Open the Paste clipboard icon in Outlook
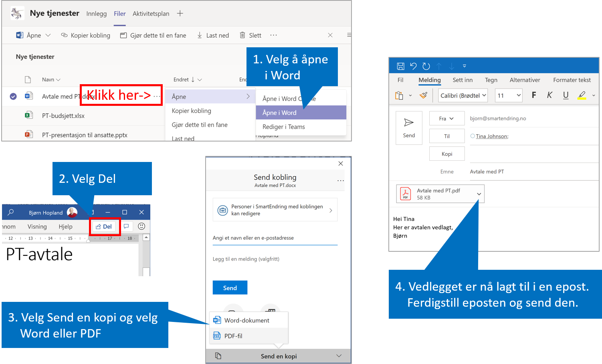Screen dimensions: 602x364 click(399, 95)
